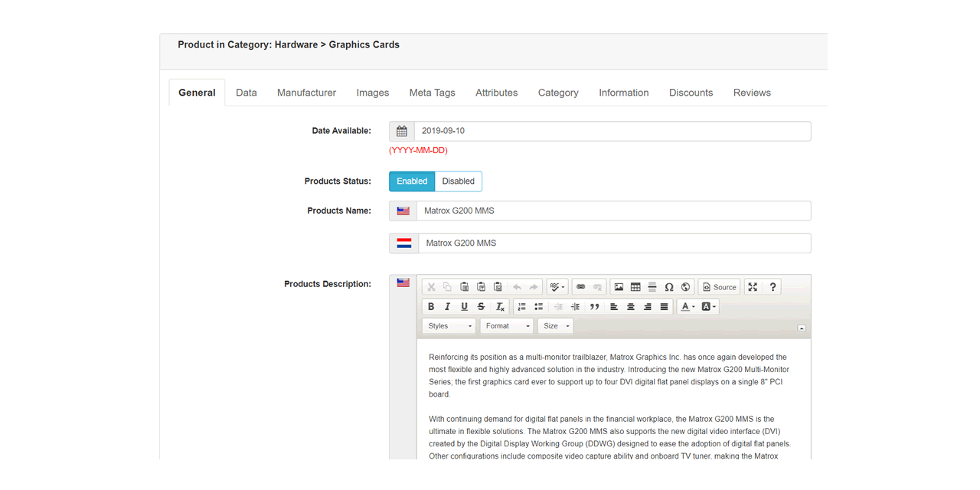Collapse the editor toolbar
This screenshot has width=980, height=490.
(x=802, y=328)
